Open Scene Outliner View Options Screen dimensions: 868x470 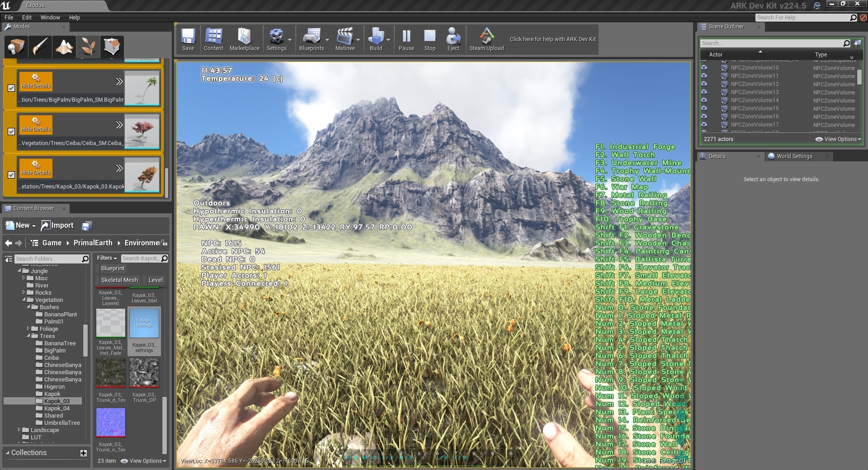(838, 139)
